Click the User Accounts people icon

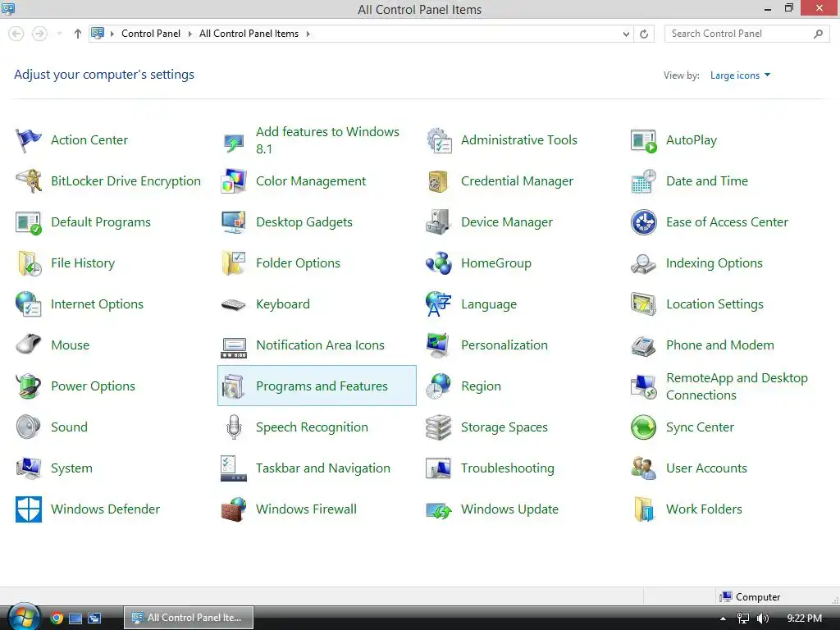pyautogui.click(x=643, y=468)
